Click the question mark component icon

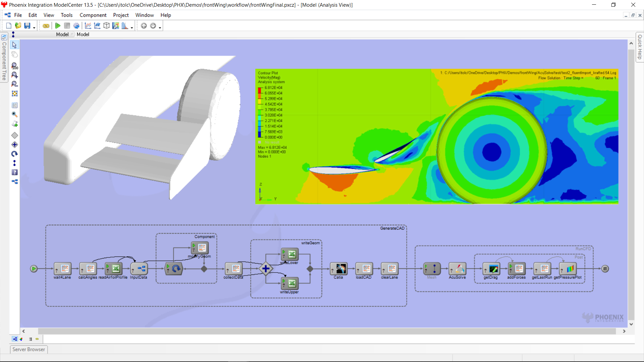coord(14,172)
